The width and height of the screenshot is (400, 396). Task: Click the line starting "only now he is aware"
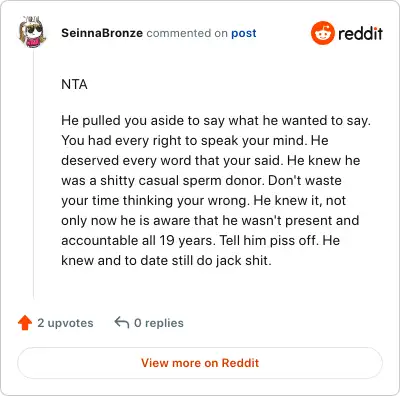click(x=210, y=221)
